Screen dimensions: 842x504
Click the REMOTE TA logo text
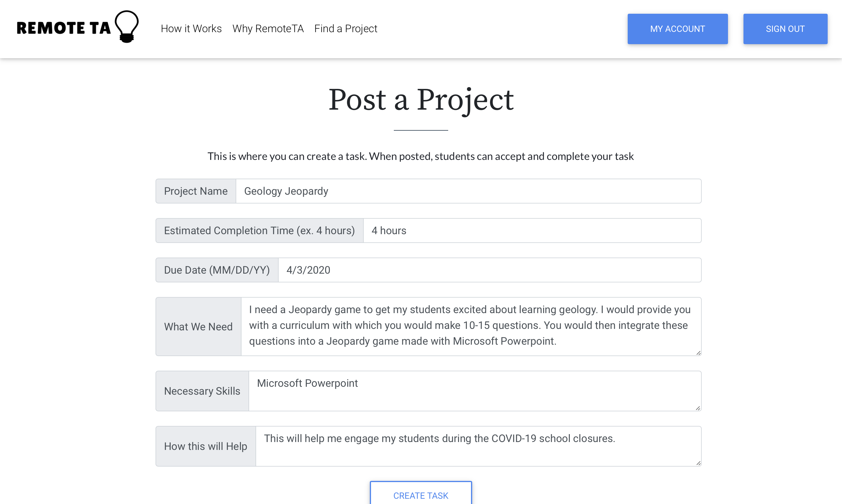64,28
